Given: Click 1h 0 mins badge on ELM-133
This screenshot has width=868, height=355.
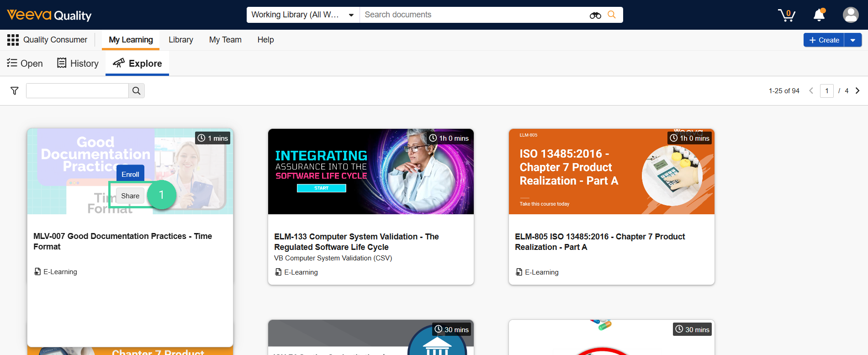Looking at the screenshot, I should click(449, 138).
